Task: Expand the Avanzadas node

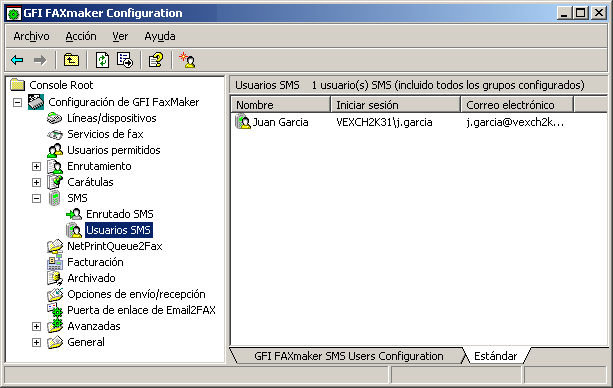Action: 36,327
